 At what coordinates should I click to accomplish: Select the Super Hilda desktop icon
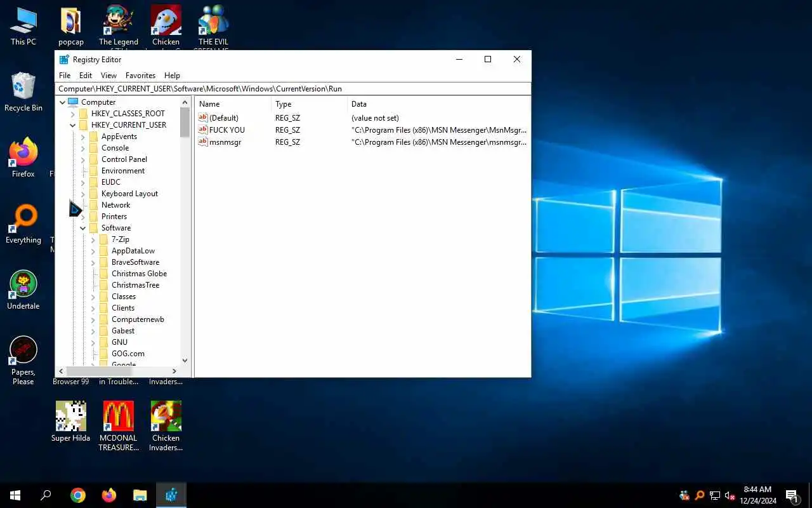tap(70, 421)
